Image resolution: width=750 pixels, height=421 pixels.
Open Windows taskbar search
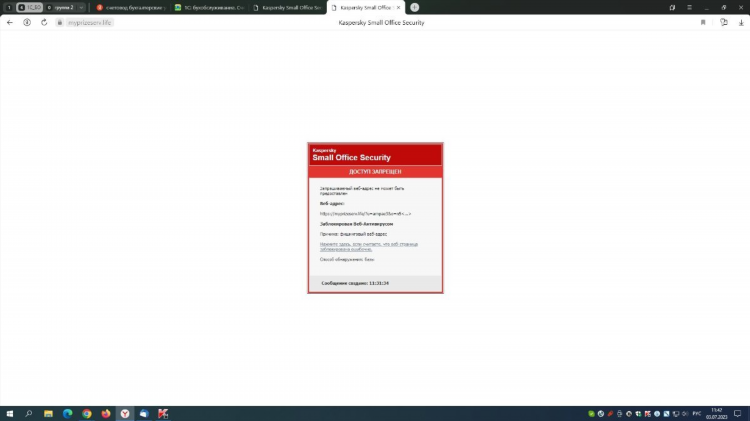click(x=29, y=413)
